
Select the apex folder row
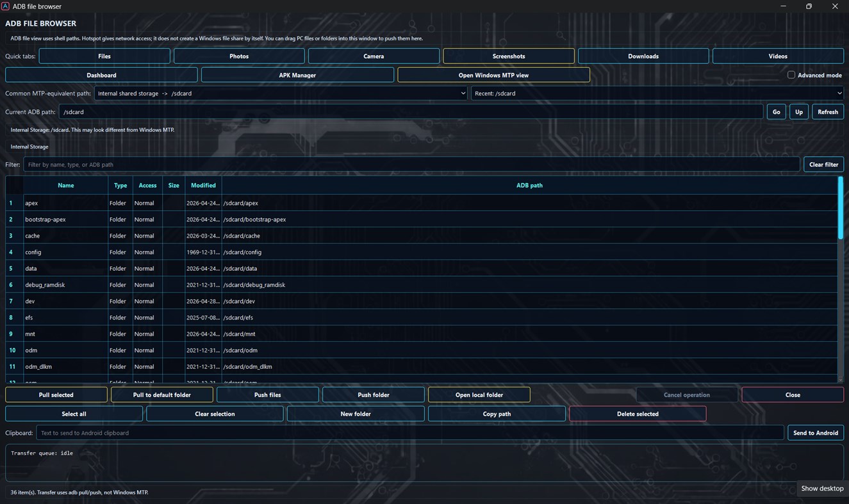[x=421, y=203]
